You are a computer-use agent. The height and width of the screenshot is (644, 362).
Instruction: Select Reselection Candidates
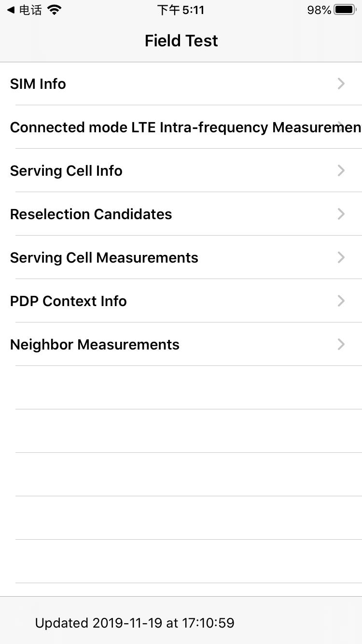(91, 214)
